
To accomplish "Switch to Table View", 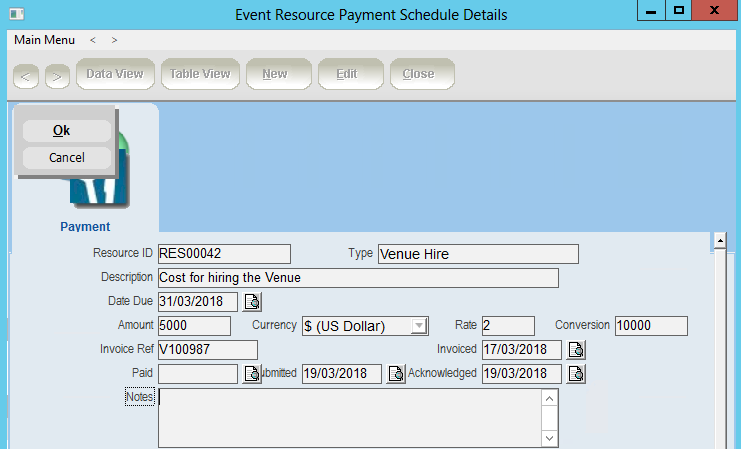I will (x=200, y=74).
